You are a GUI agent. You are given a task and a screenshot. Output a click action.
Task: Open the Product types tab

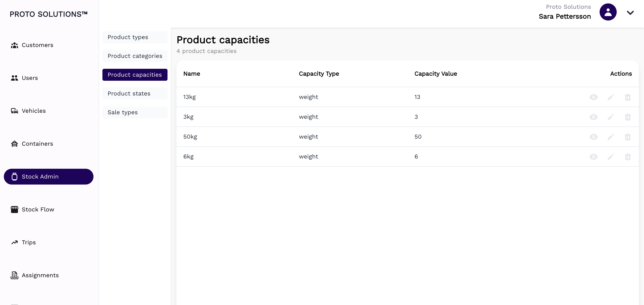[135, 37]
